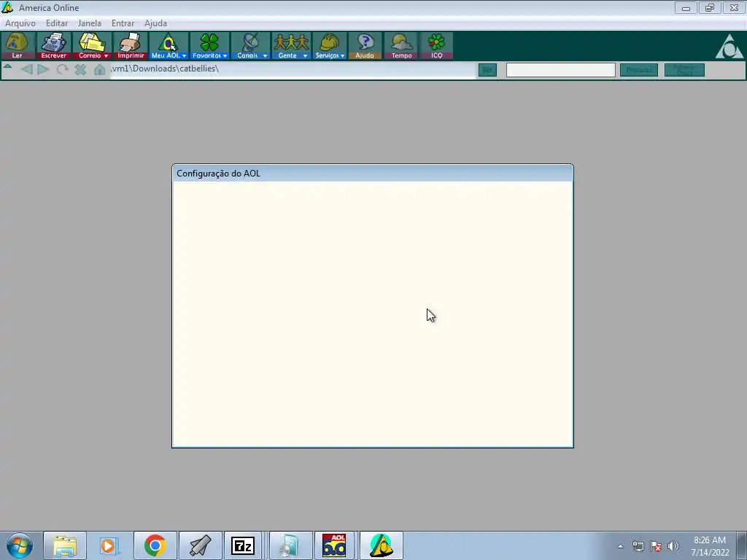This screenshot has width=747, height=560.
Task: Click the home page icon
Action: (99, 69)
